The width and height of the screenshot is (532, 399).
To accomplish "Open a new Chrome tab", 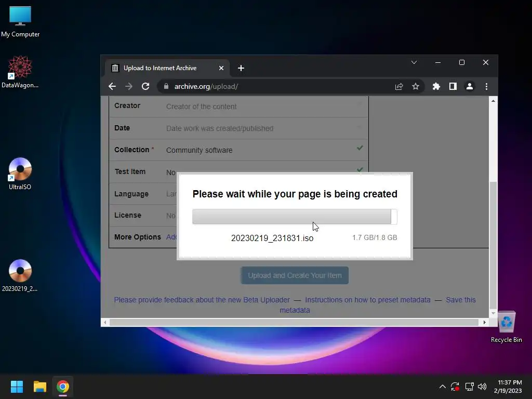I will (x=241, y=68).
